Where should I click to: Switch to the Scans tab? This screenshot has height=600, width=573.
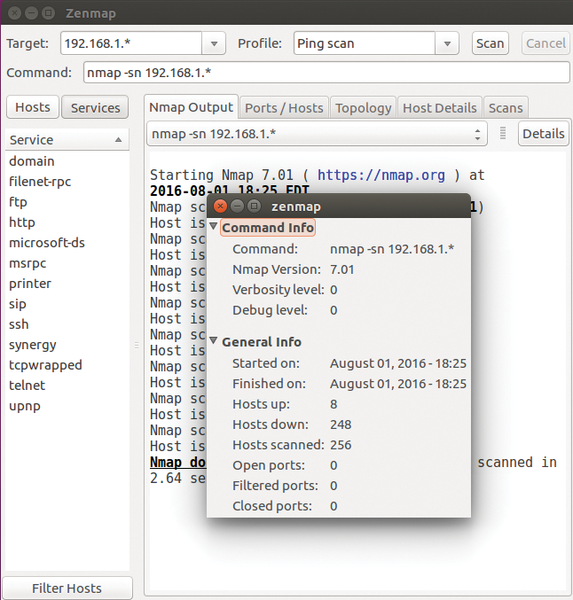pos(506,108)
